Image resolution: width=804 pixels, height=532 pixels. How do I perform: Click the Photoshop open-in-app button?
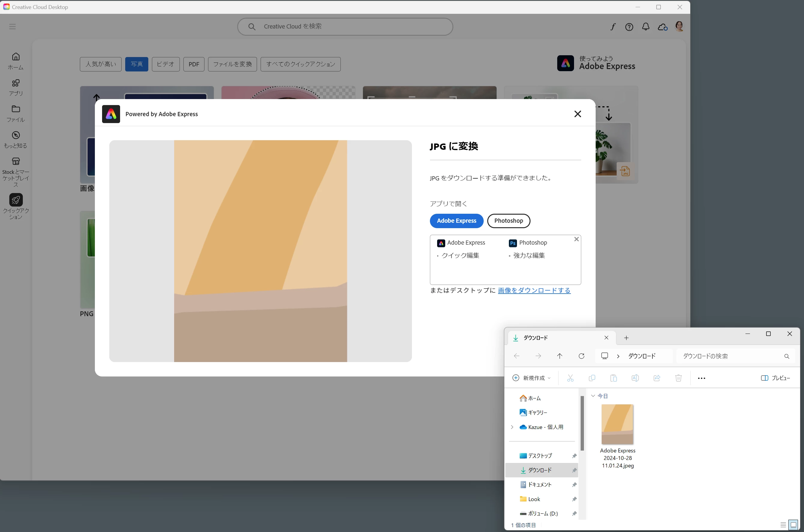click(x=508, y=221)
